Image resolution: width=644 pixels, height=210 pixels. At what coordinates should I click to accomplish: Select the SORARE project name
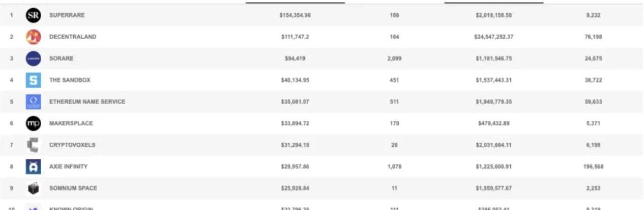click(x=61, y=59)
